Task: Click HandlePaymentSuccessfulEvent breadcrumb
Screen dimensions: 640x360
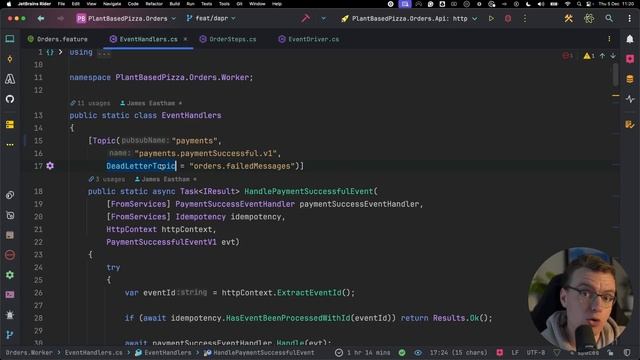Action: click(x=259, y=352)
